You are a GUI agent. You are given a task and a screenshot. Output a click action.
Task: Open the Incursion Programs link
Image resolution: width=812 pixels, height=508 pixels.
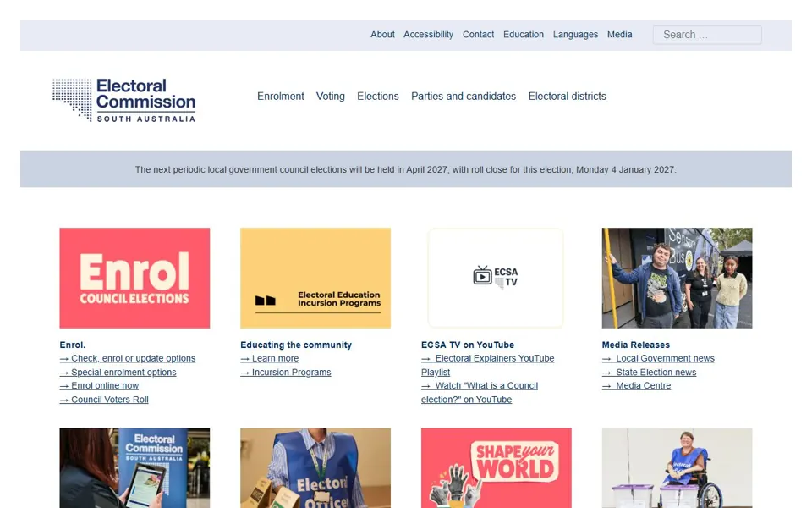[x=285, y=373]
